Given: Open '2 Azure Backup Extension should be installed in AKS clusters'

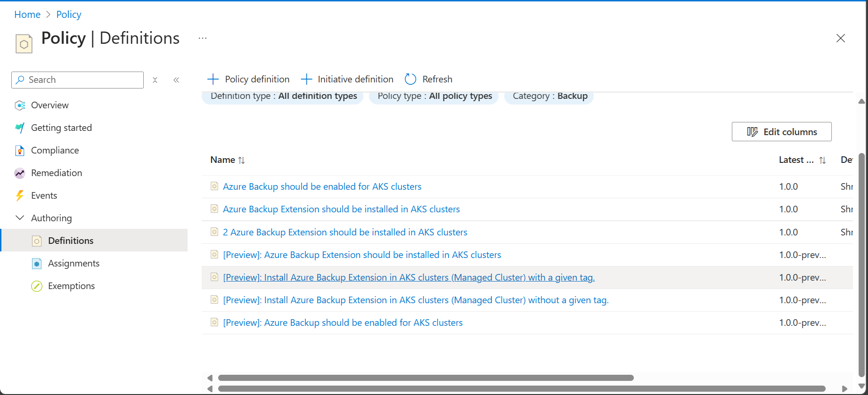Looking at the screenshot, I should point(345,232).
